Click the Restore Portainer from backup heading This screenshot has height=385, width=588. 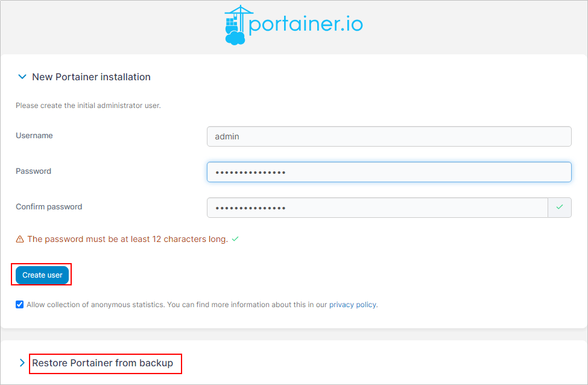(x=103, y=363)
